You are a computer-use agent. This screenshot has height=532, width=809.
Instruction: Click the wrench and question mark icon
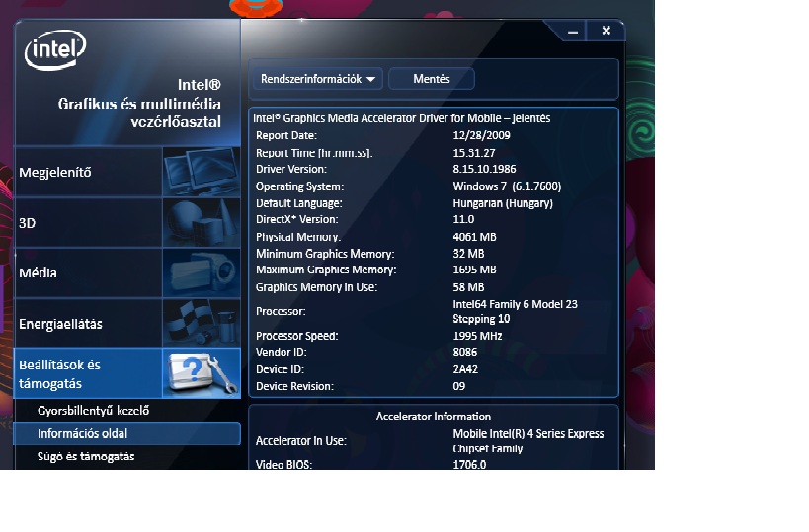pyautogui.click(x=202, y=374)
